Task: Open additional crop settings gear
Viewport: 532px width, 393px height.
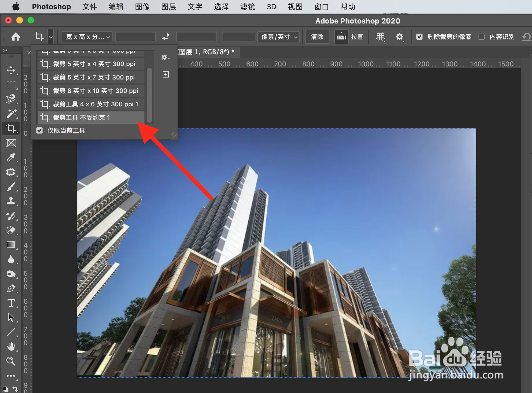Action: [x=400, y=37]
